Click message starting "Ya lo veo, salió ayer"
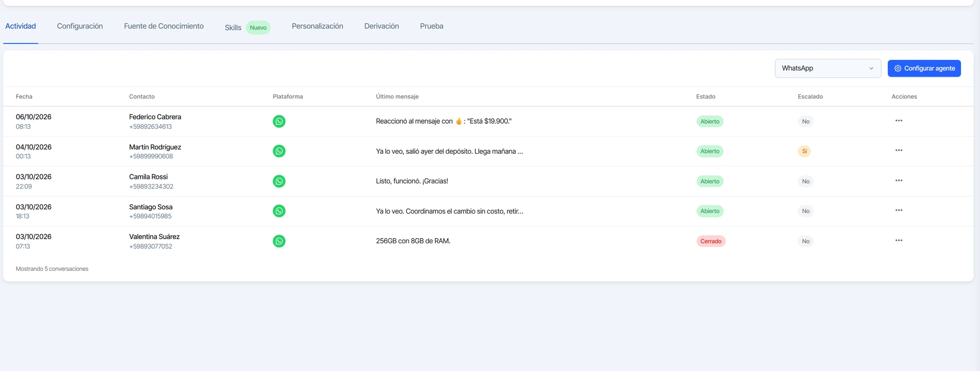The image size is (980, 371). (449, 151)
